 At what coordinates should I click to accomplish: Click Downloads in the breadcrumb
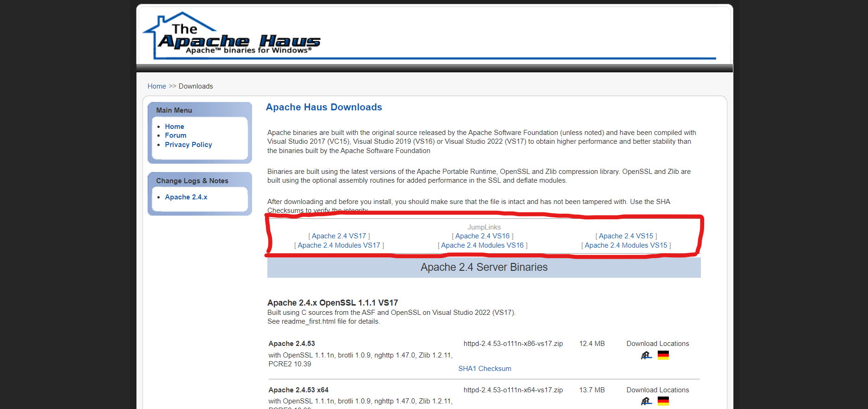(196, 86)
